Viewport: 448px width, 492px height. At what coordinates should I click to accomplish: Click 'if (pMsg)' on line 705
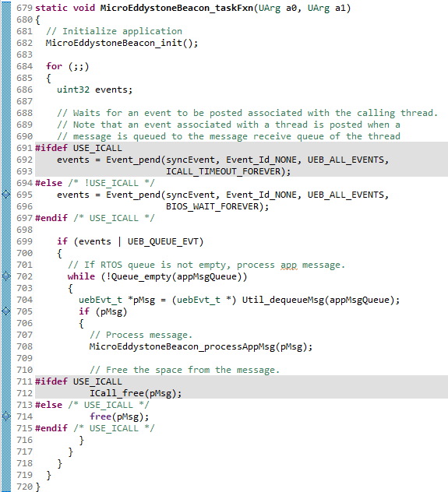[103, 311]
